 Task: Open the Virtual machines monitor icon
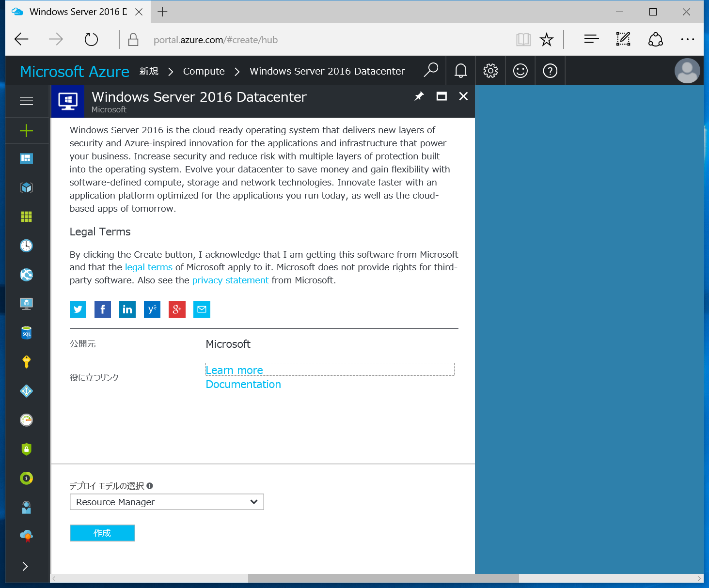26,304
